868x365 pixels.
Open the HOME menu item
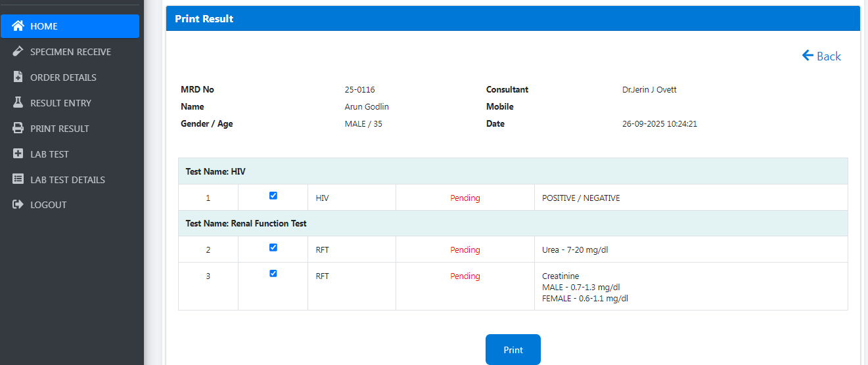click(70, 26)
